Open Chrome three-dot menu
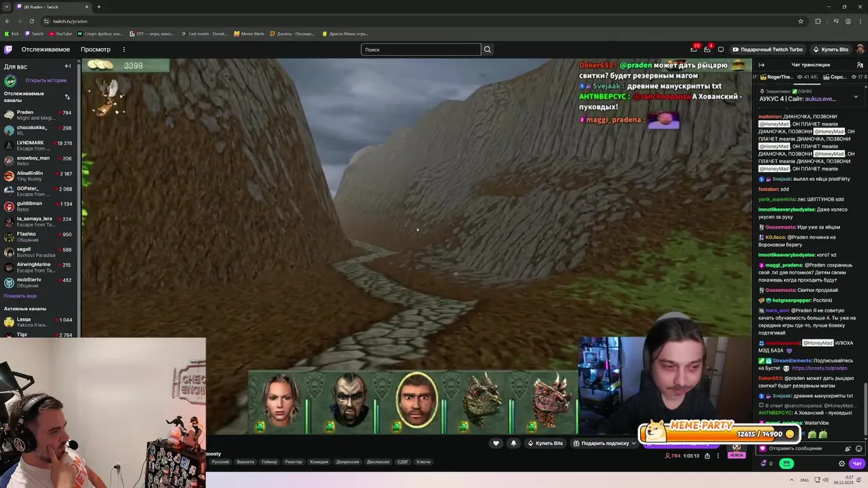The height and width of the screenshot is (488, 868). tap(859, 21)
